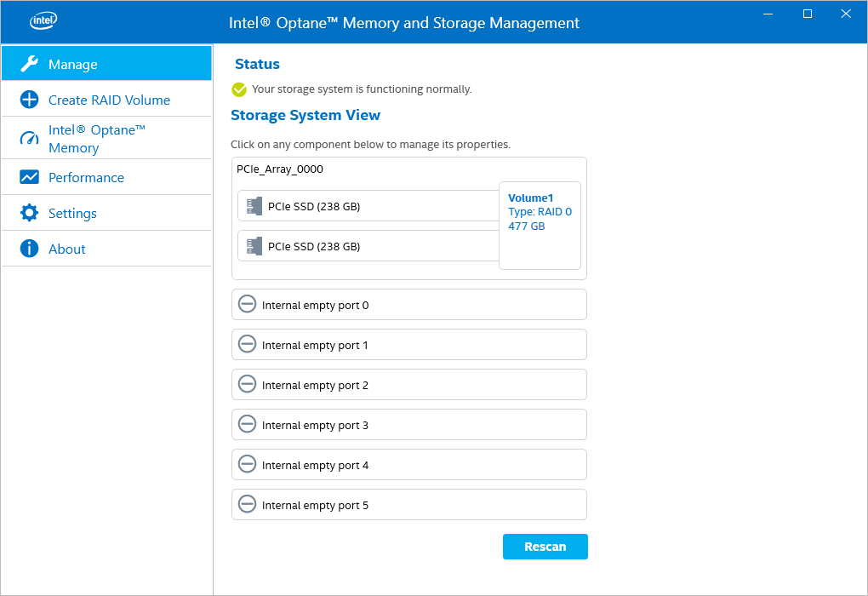Open the Settings page
Viewport: 868px width, 596px height.
[x=107, y=213]
